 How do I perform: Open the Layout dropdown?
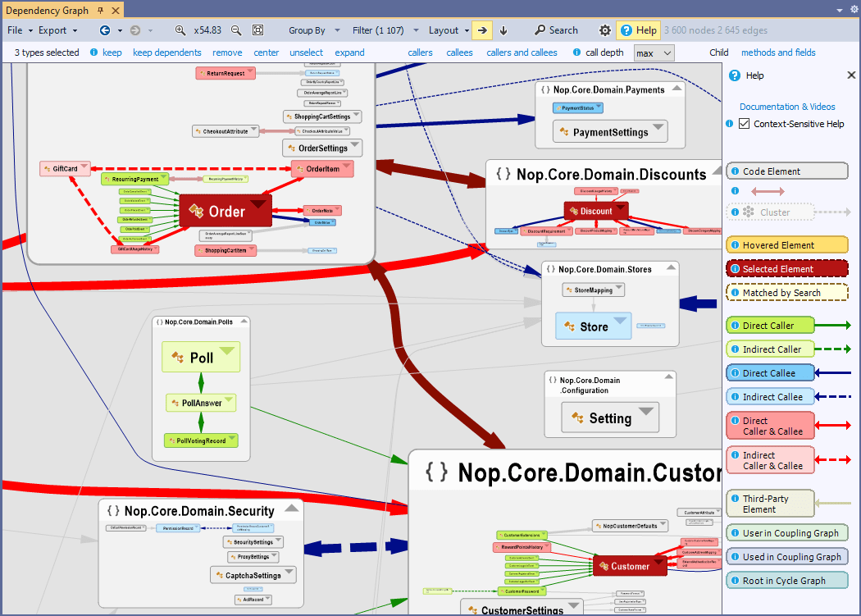point(447,30)
